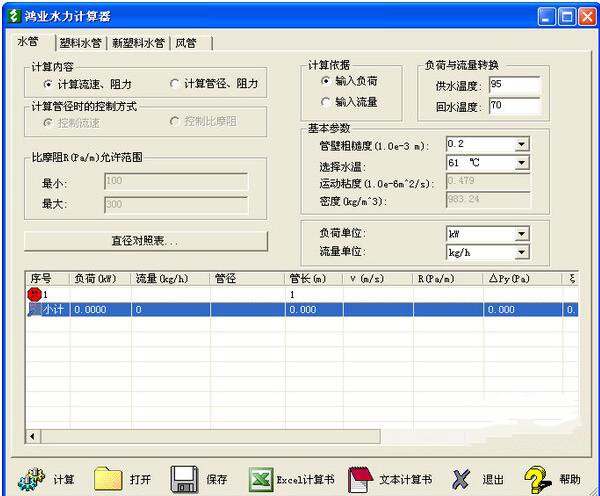
Task: Click the 计算 gear icon
Action: 33,478
